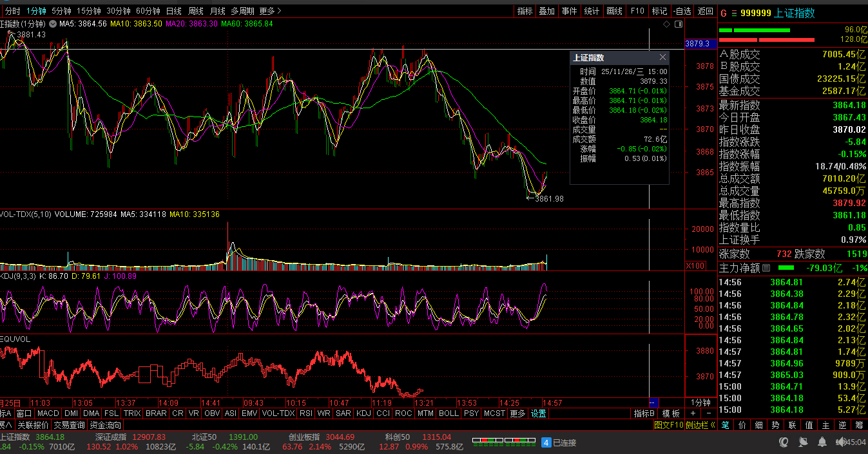Viewport: 868px width, 454px height.
Task: Toggle the 叠加 overlay button
Action: (x=546, y=11)
